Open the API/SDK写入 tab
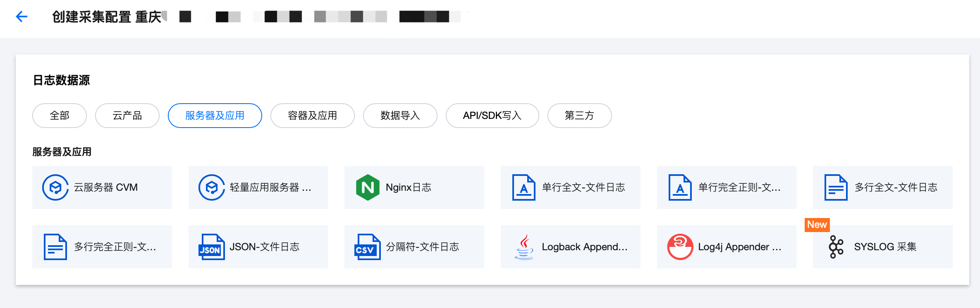Viewport: 980px width, 308px height. click(492, 116)
